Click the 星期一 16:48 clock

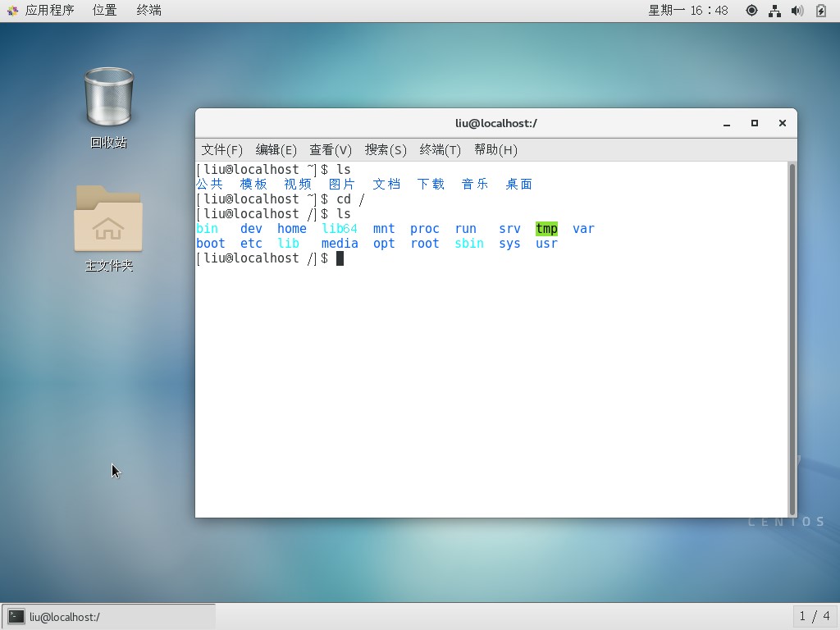[687, 11]
